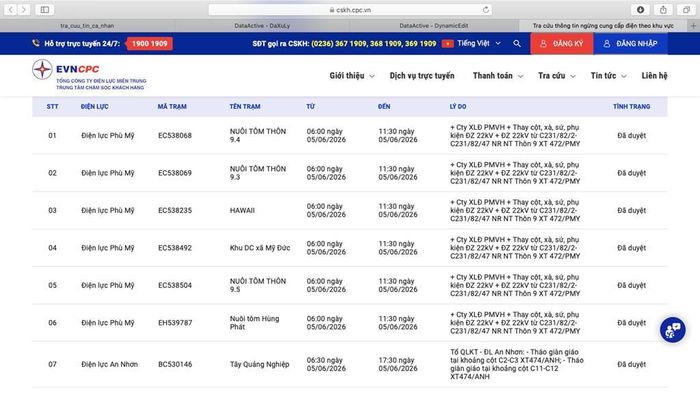Select station code BC530146
700x394 pixels.
[x=175, y=365]
